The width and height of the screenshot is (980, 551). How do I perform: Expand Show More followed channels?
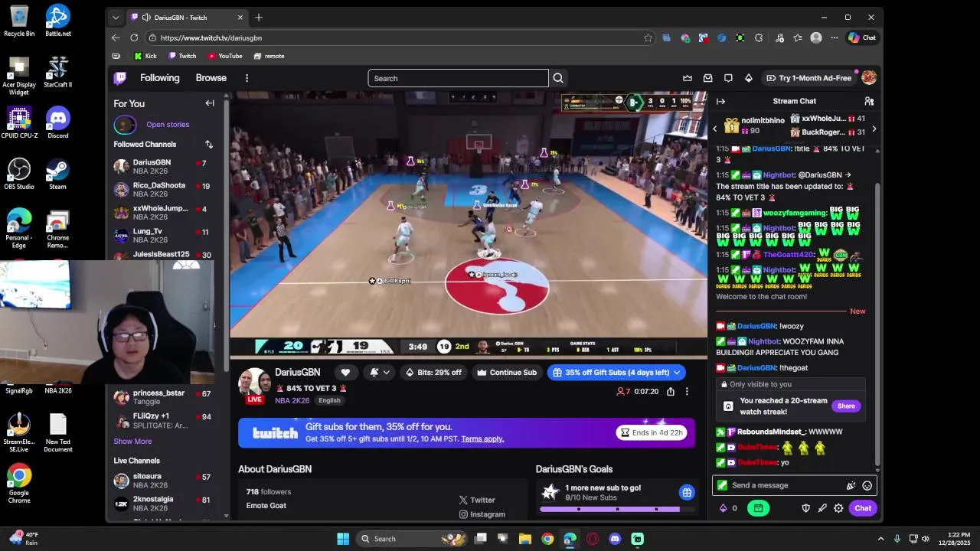(132, 441)
